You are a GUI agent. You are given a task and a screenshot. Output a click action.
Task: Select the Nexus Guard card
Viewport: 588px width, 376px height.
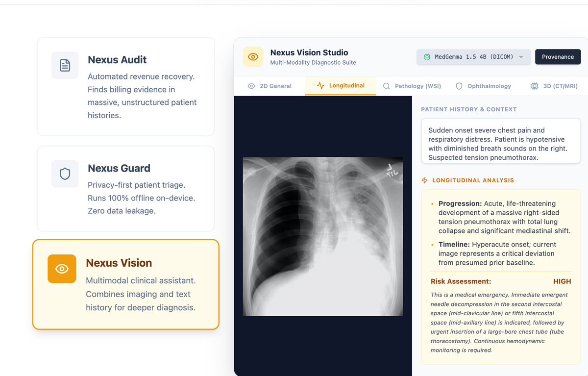pos(126,188)
